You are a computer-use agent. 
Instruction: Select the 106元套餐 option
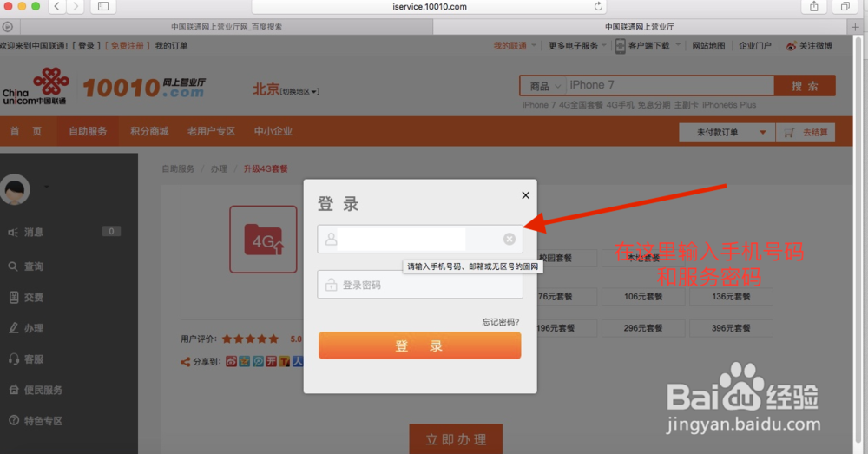pyautogui.click(x=642, y=297)
